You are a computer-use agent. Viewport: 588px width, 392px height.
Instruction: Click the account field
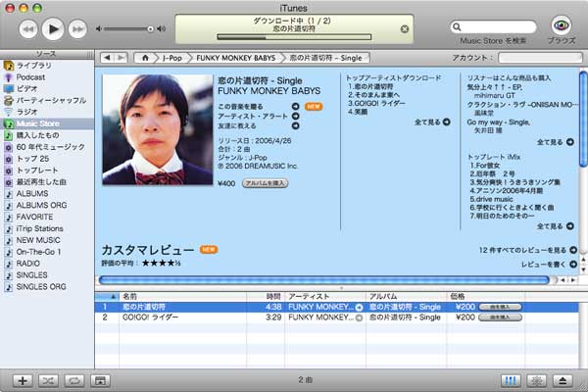click(x=540, y=58)
